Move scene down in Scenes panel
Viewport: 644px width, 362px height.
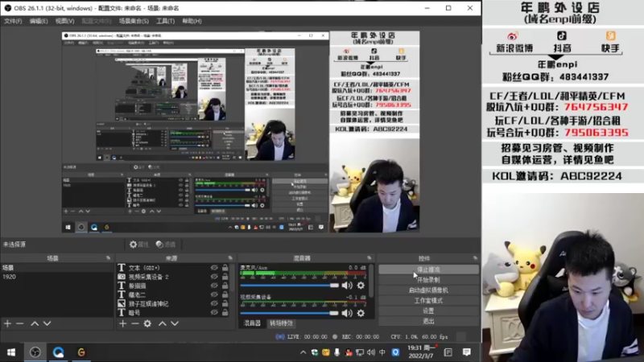click(47, 324)
